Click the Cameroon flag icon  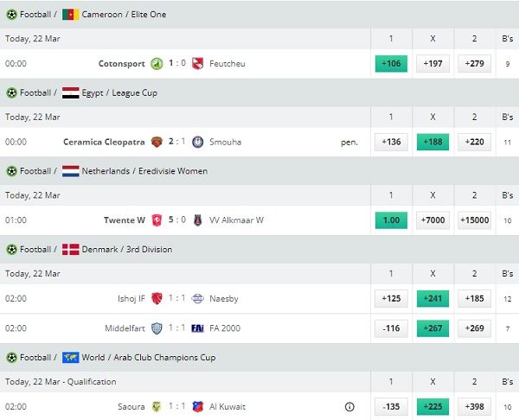pos(71,15)
